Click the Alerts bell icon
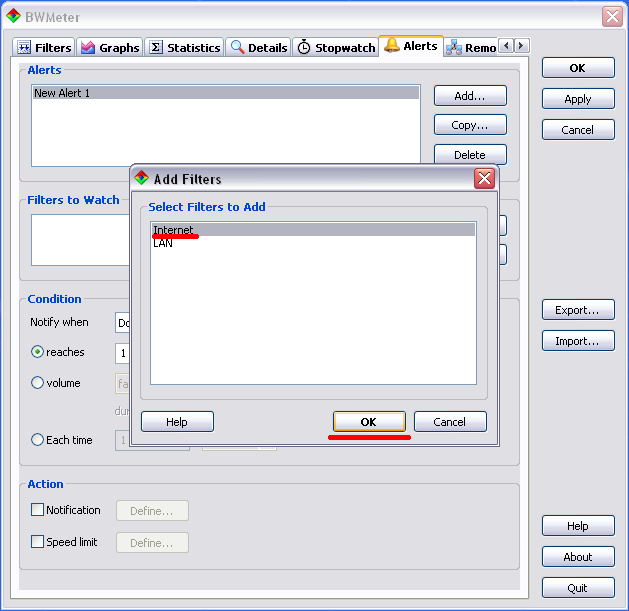The width and height of the screenshot is (629, 611). point(392,46)
